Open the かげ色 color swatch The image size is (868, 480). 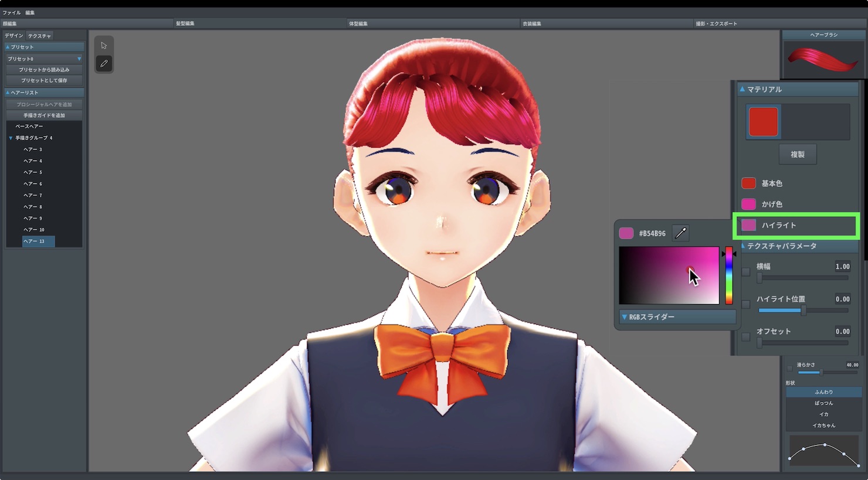click(x=748, y=204)
